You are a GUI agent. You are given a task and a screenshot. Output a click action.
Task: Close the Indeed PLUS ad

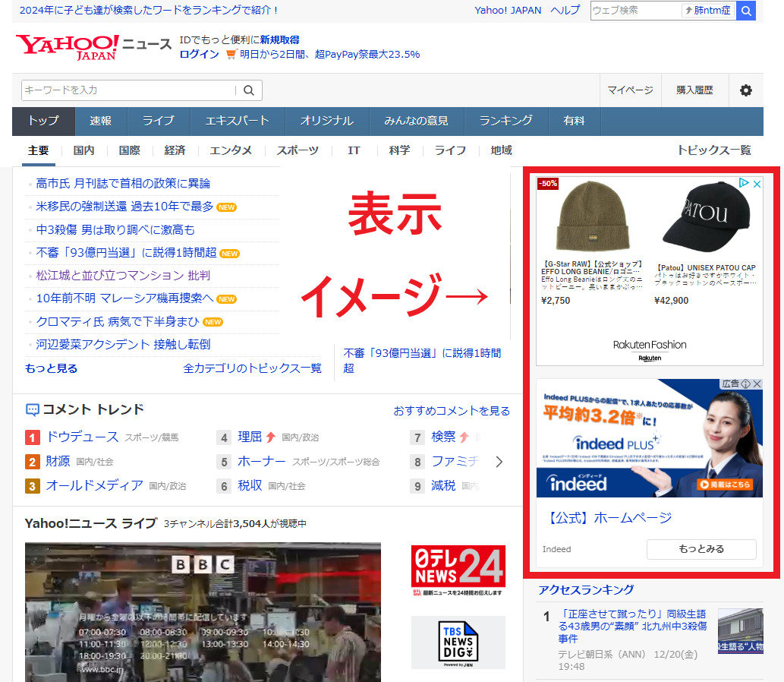pos(757,384)
